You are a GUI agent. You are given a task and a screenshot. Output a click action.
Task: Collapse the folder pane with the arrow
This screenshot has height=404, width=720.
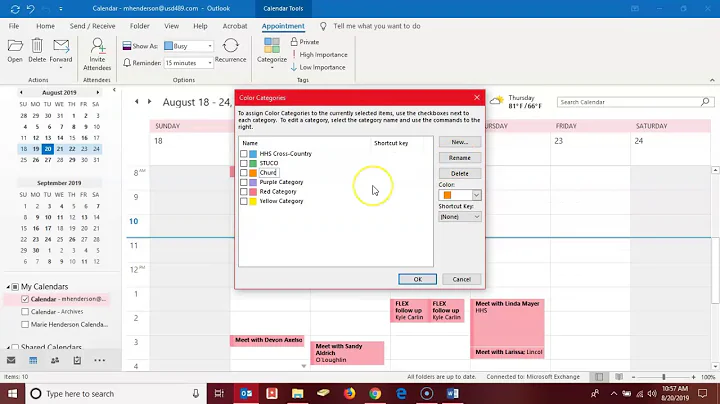coord(114,90)
